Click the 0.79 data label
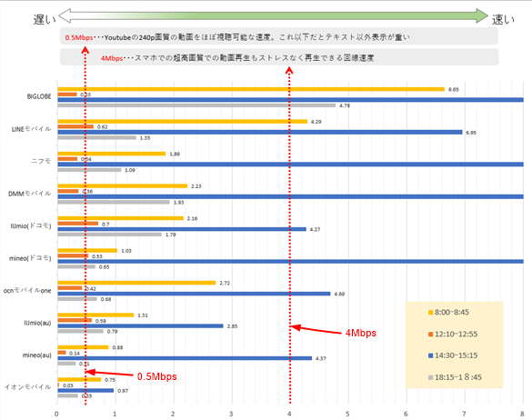 pos(112,332)
